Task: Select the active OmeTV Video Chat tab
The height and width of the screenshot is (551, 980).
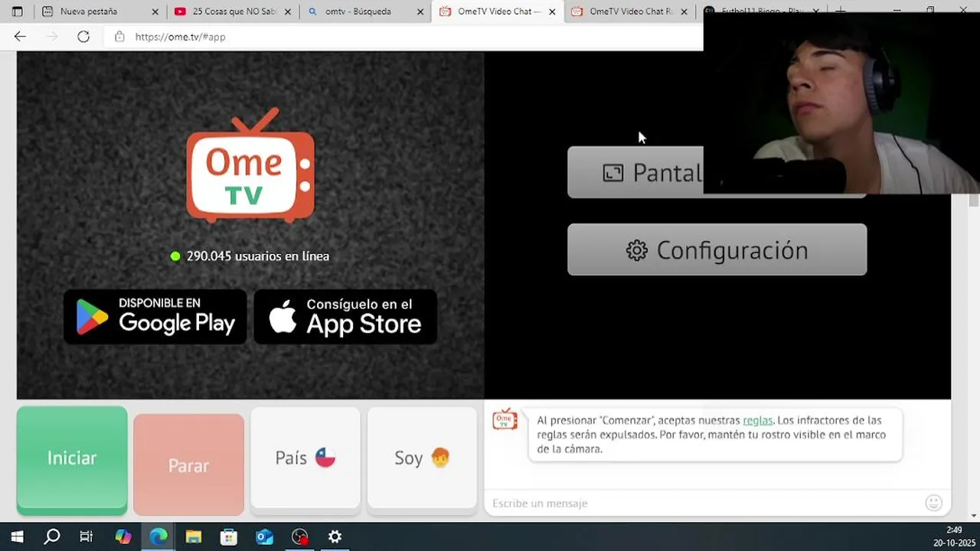Action: coord(498,11)
